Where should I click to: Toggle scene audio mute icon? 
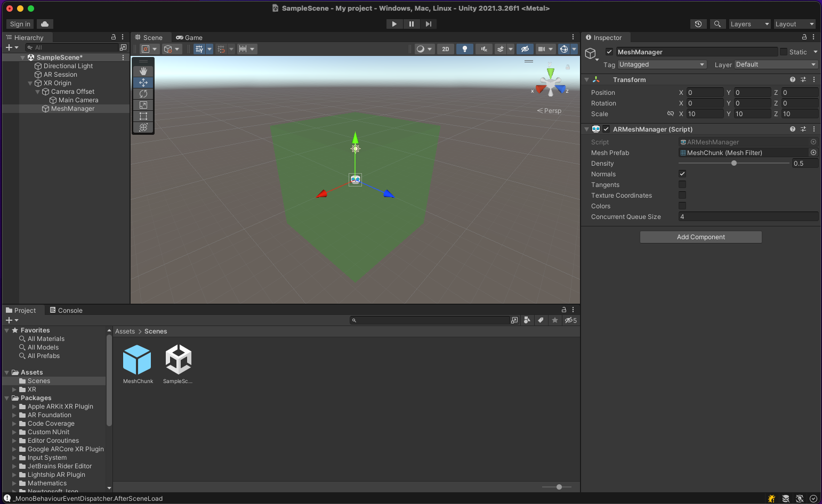click(483, 49)
